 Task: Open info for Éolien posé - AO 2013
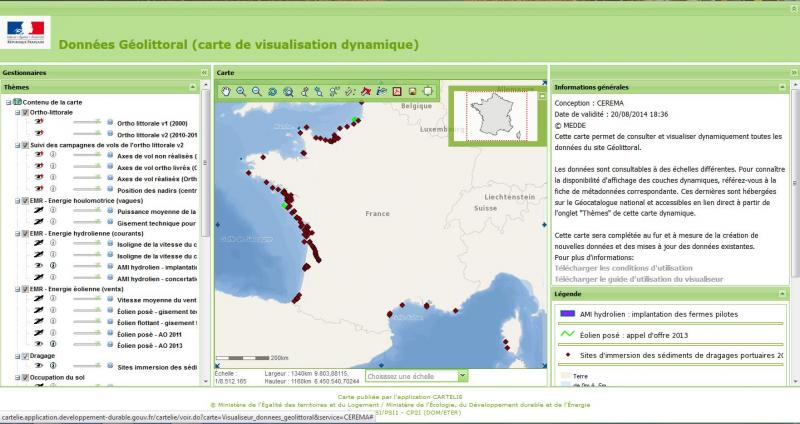pos(51,343)
